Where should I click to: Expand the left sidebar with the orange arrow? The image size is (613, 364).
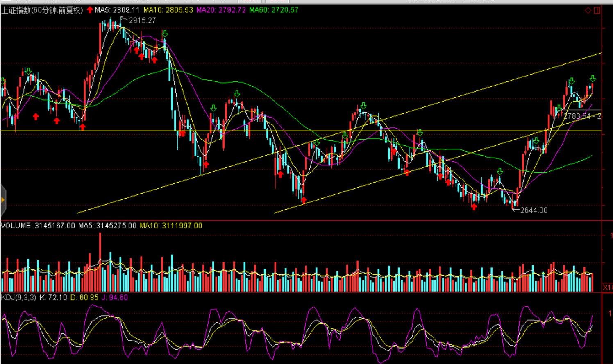pyautogui.click(x=3, y=200)
